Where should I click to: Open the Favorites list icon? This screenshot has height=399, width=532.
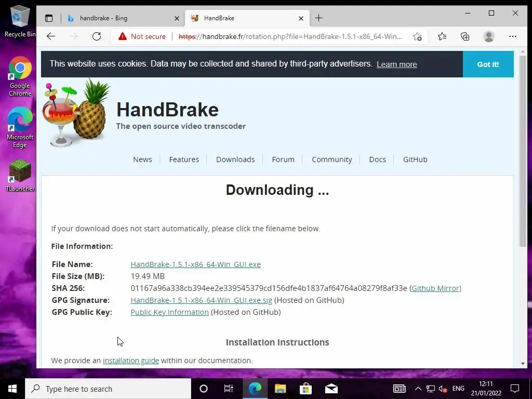(x=442, y=36)
